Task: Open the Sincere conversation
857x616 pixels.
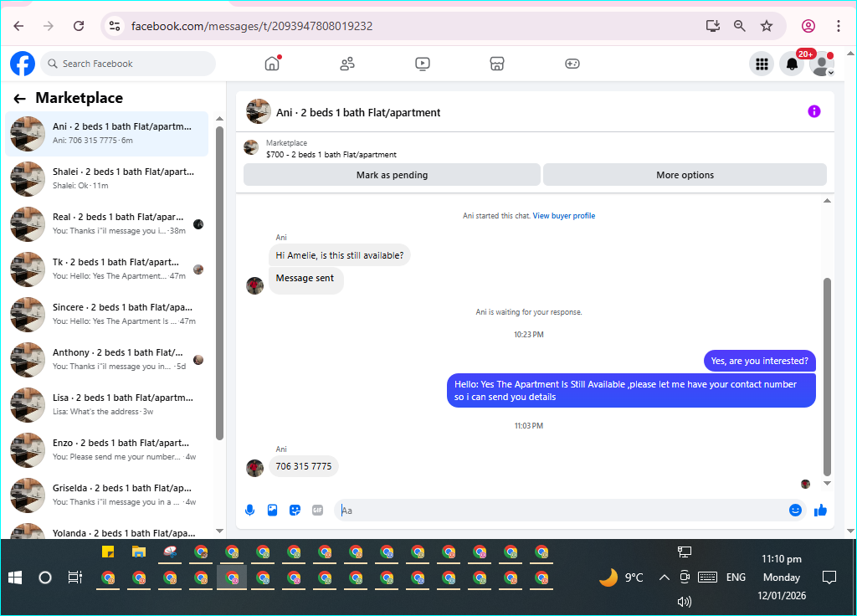Action: pos(107,315)
